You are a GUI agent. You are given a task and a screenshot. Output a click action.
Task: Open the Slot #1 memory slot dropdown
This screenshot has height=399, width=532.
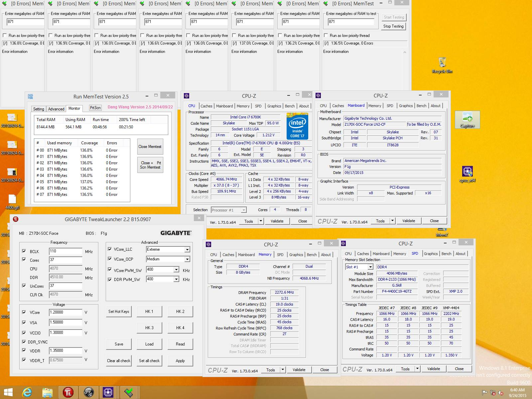click(370, 267)
